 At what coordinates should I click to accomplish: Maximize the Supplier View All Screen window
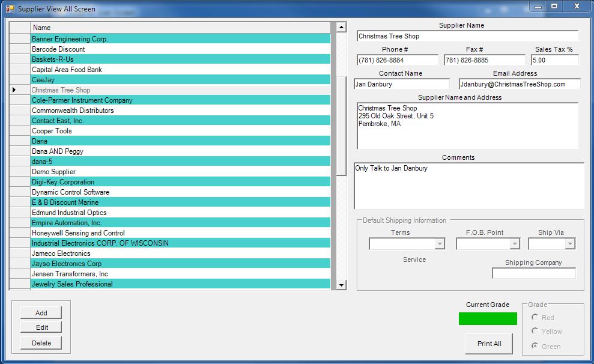point(554,7)
